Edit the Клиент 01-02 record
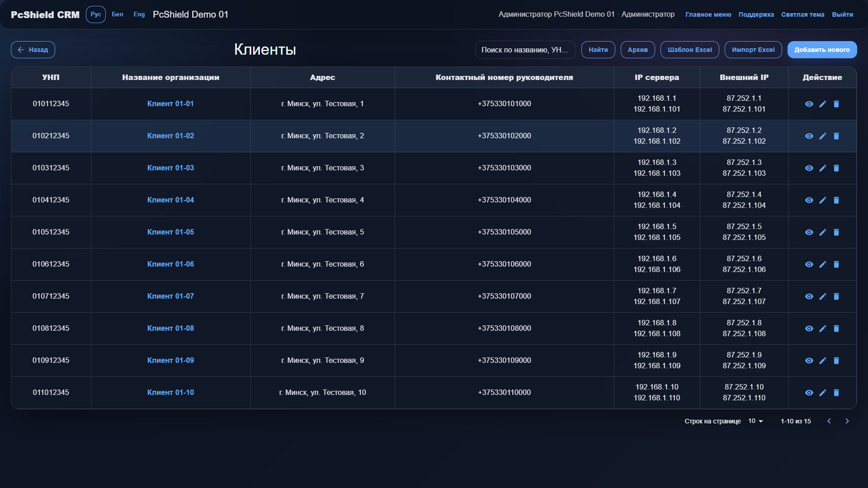The image size is (868, 488). (x=823, y=136)
